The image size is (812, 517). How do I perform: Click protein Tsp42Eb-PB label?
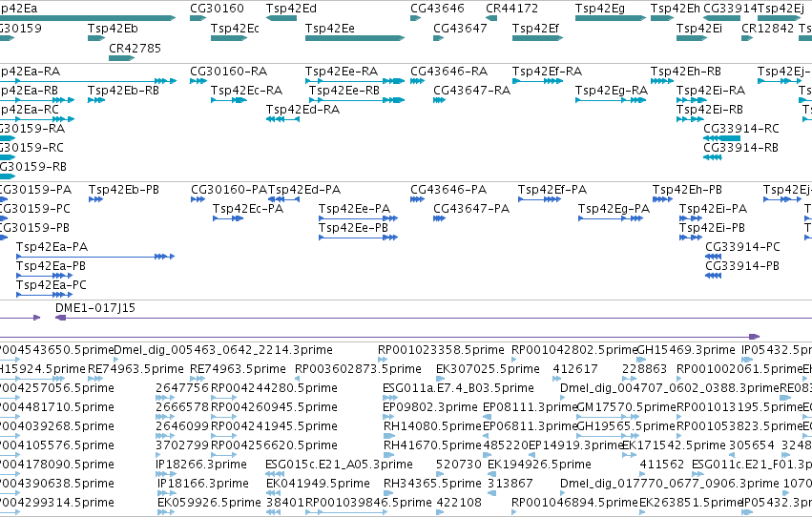[x=124, y=190]
